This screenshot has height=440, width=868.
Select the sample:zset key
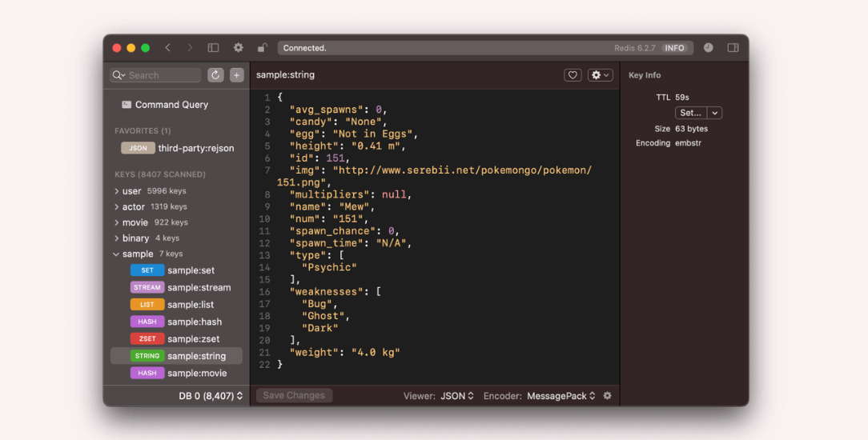193,339
